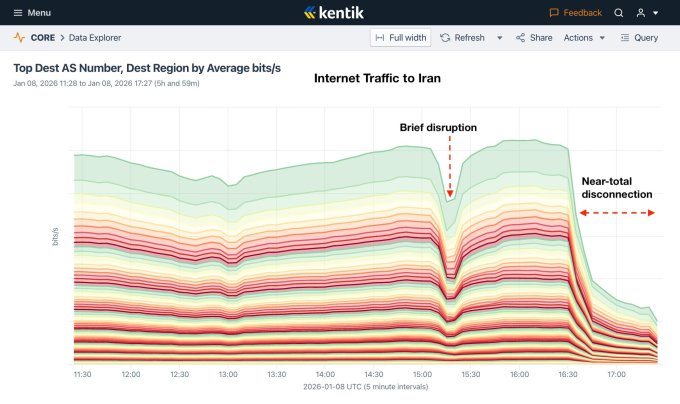Click the search magnifier icon

tap(619, 13)
